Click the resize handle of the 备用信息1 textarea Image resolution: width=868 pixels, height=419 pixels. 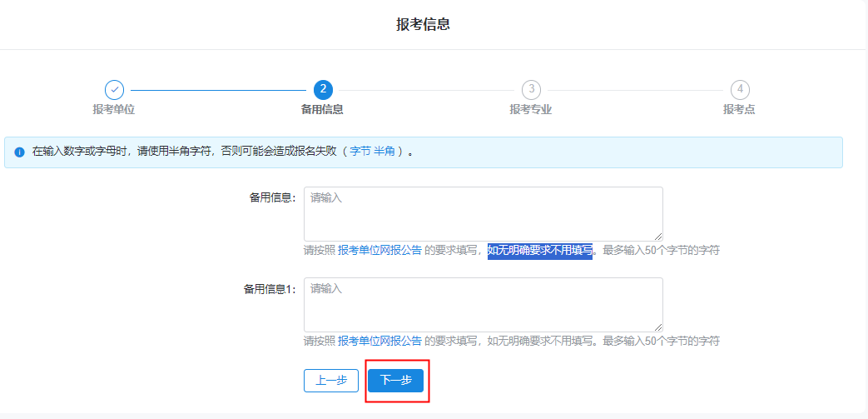658,327
